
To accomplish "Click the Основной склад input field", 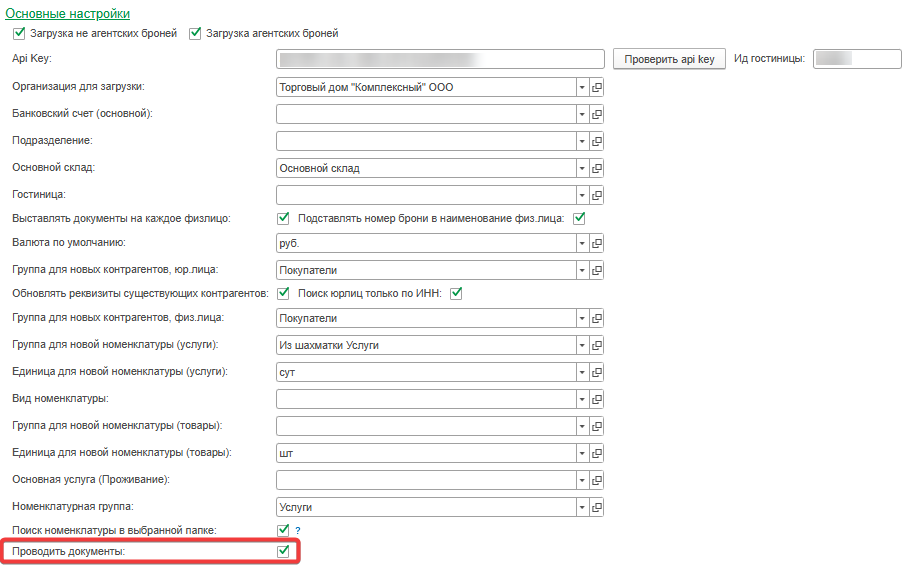I will [426, 168].
